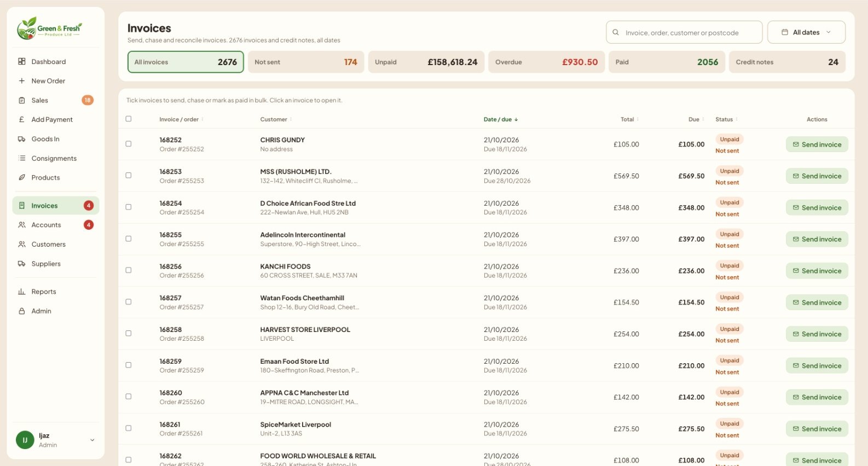Sort by the Total column header
Screen dimensions: 868x466
(629, 119)
